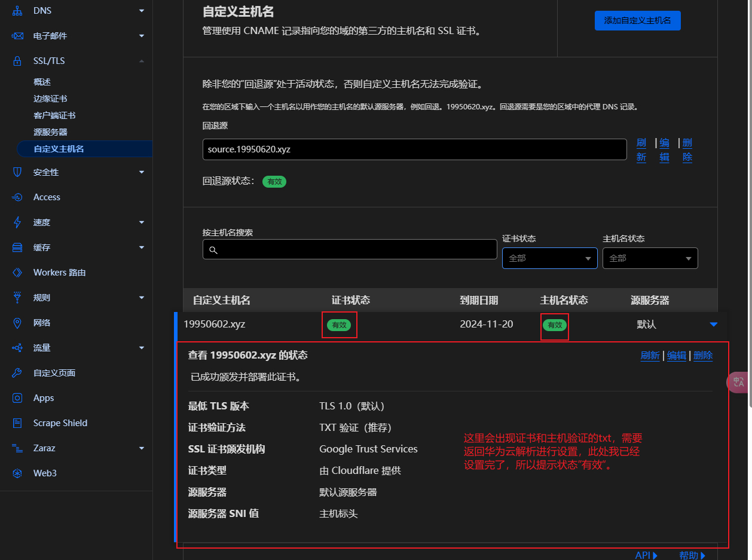The height and width of the screenshot is (560, 752).
Task: Collapse the 19950602.xyz row details arrow
Action: [713, 325]
